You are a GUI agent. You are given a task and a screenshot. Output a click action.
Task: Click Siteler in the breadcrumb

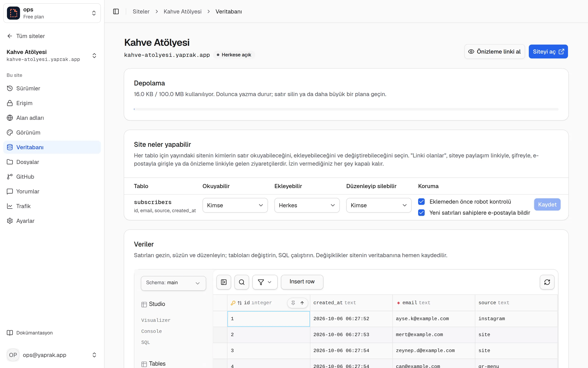(x=141, y=11)
